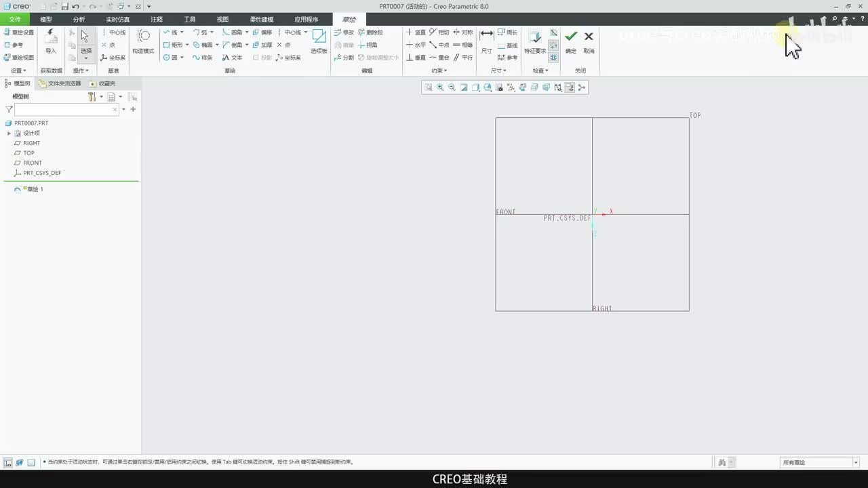Click the 偏移 (offset) tool
Viewport: 868px width, 488px height.
click(262, 32)
